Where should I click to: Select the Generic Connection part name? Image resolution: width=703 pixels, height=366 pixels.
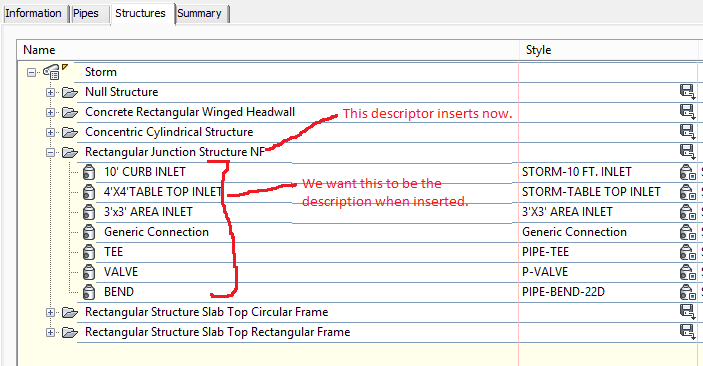[x=156, y=232]
